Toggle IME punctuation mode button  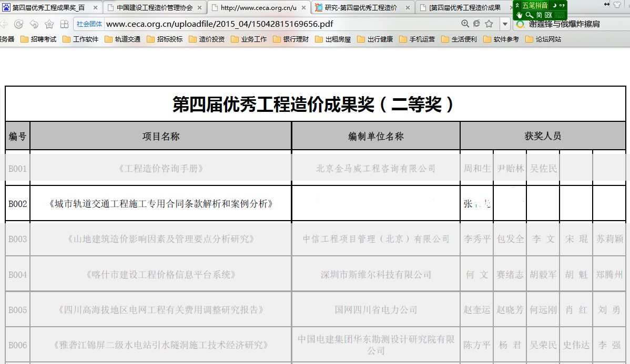pyautogui.click(x=562, y=5)
